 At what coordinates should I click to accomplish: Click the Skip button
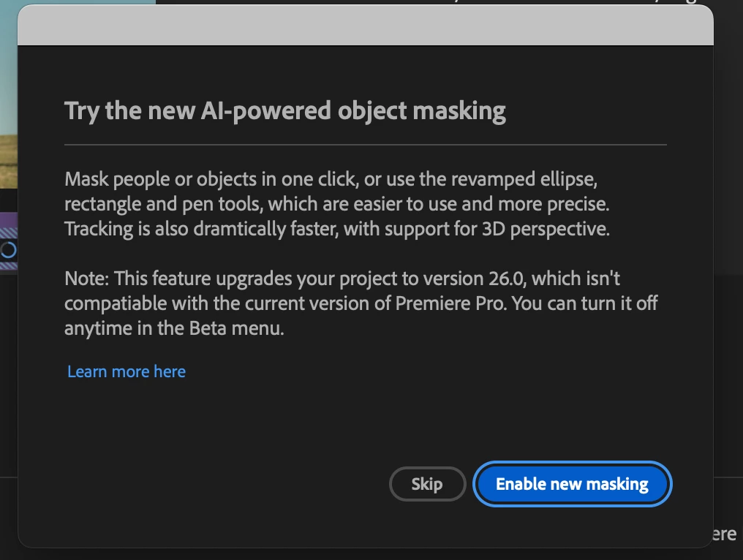pos(427,484)
